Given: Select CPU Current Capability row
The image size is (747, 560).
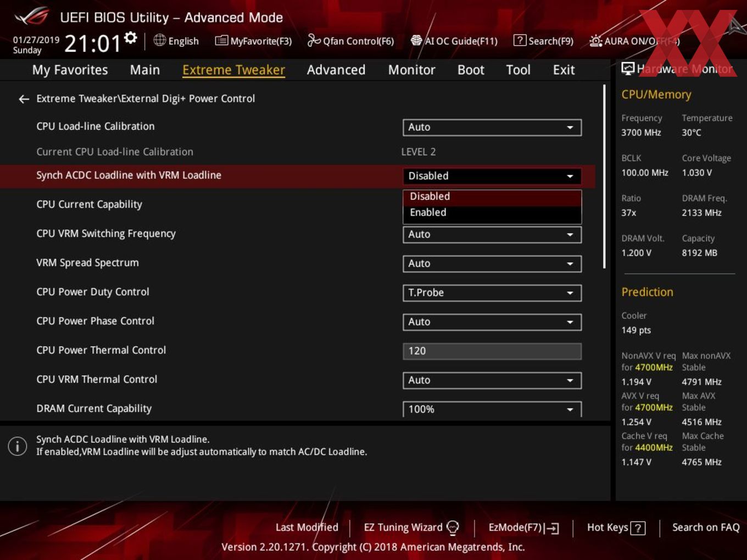Looking at the screenshot, I should click(x=297, y=204).
